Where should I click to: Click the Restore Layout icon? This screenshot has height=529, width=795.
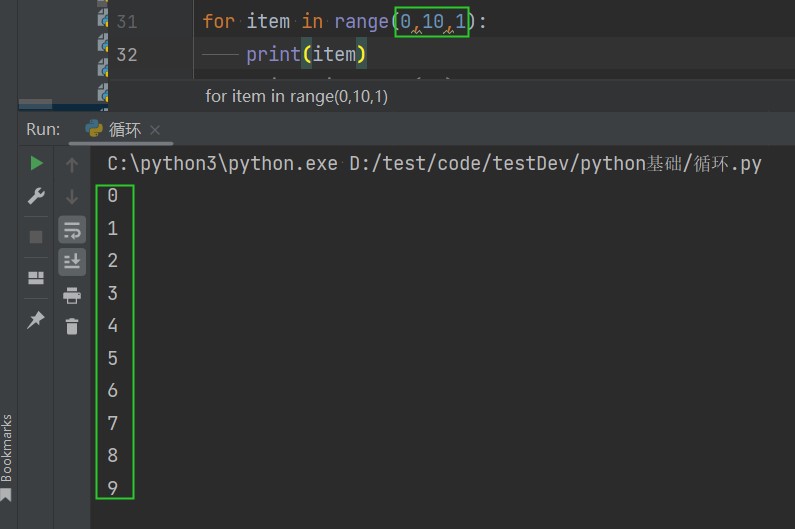pos(36,278)
